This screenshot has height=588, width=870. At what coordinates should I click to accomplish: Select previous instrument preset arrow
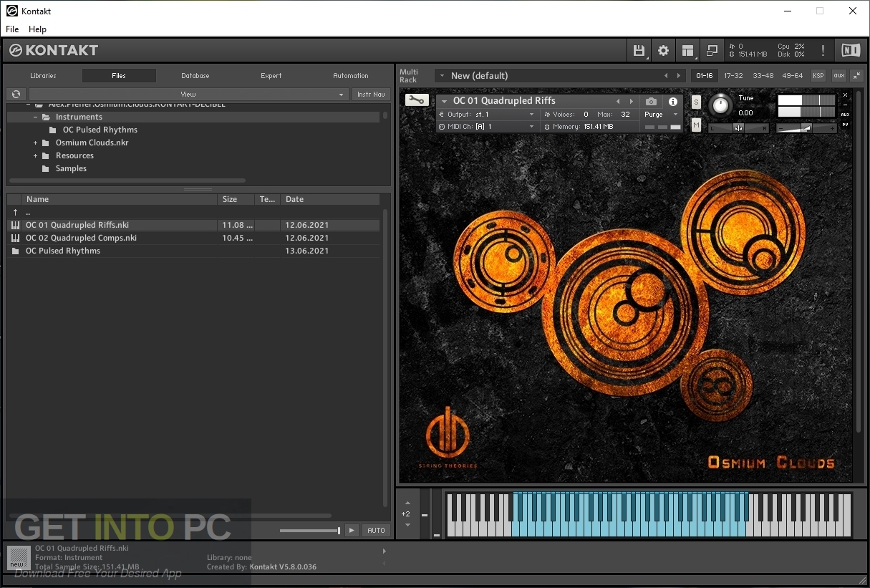click(618, 102)
